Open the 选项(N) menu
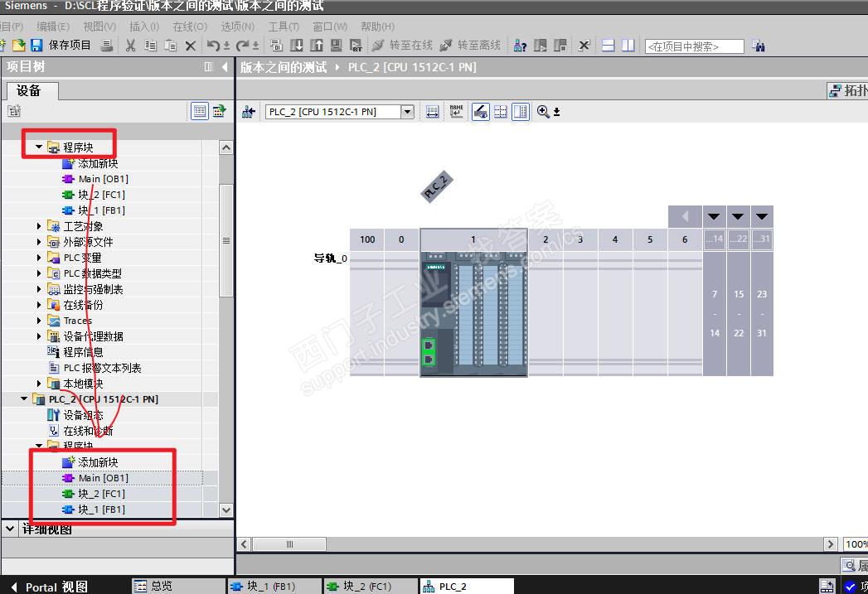The width and height of the screenshot is (868, 594). click(237, 27)
